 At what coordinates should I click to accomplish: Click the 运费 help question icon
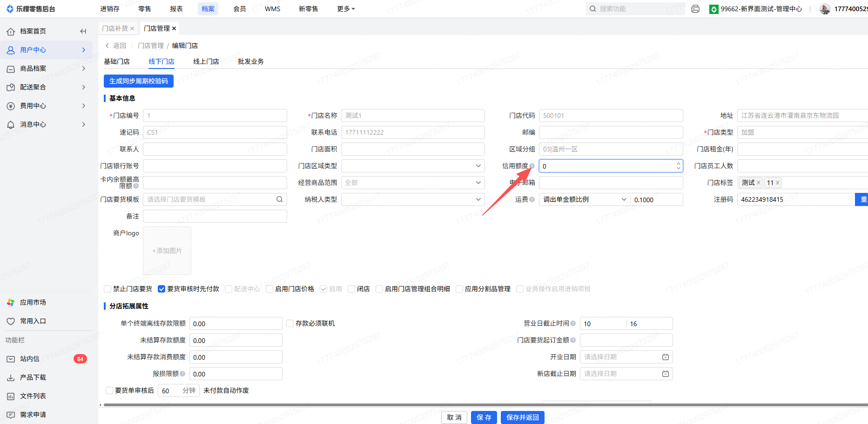(x=532, y=199)
